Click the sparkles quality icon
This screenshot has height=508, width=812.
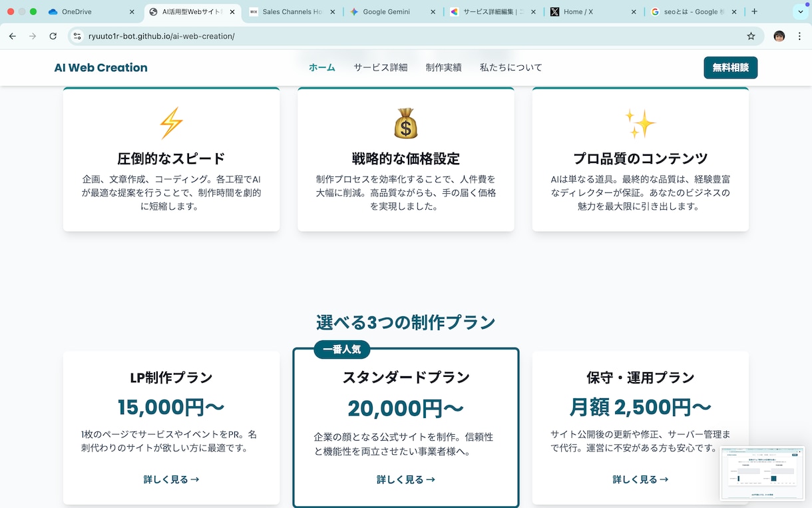(x=640, y=124)
